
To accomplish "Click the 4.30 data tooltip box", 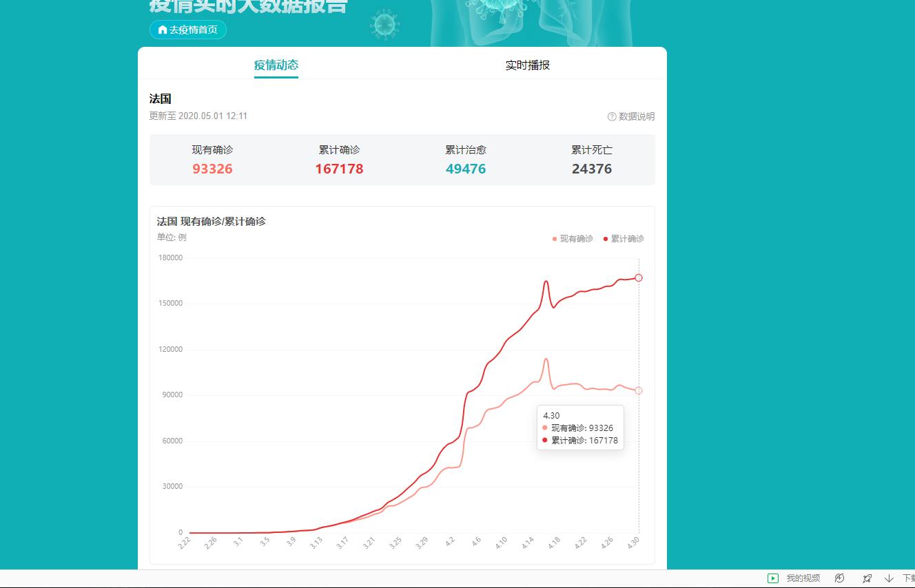I will point(580,428).
